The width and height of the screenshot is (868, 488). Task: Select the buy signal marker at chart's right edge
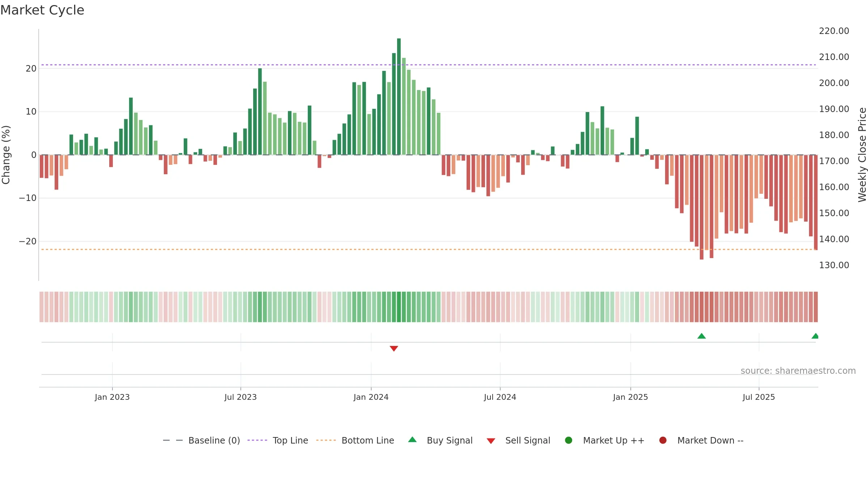815,336
